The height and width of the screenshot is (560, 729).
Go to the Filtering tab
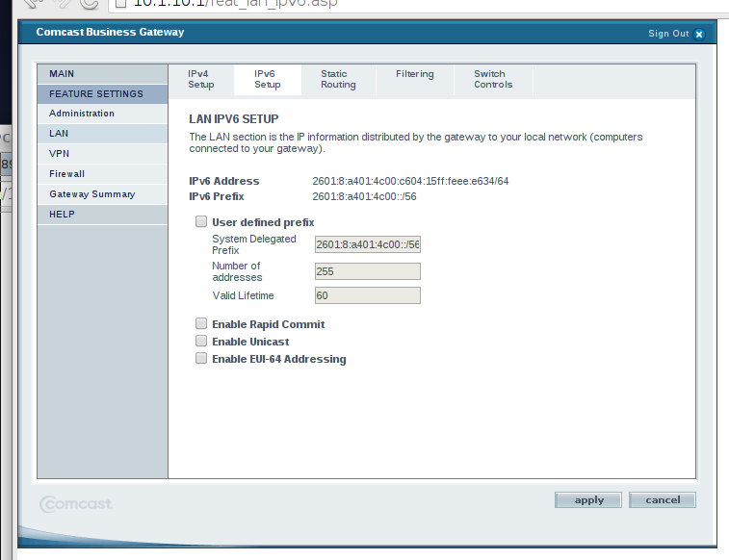pos(415,80)
